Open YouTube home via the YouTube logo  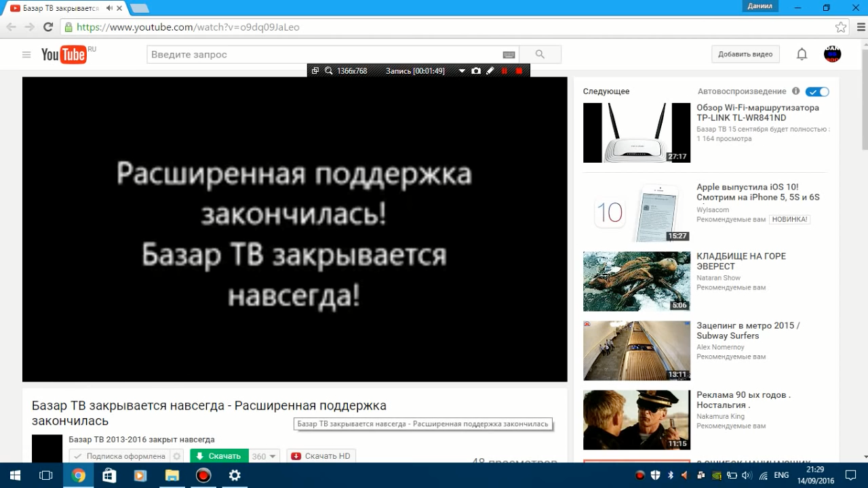63,54
